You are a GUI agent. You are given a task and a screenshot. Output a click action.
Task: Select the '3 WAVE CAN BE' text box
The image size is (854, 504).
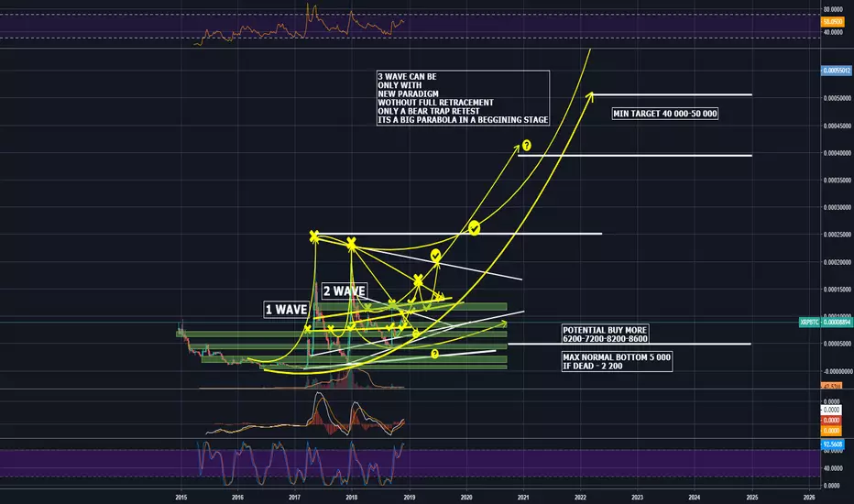pos(463,98)
